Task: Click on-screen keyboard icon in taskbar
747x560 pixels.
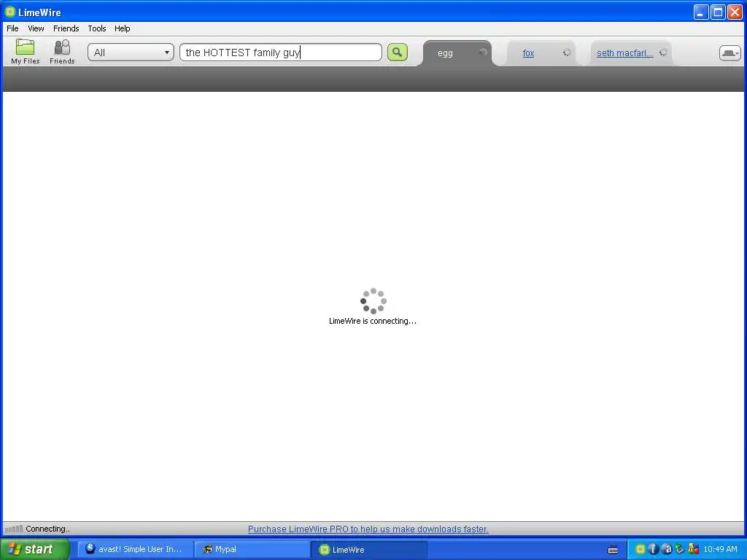Action: click(613, 550)
